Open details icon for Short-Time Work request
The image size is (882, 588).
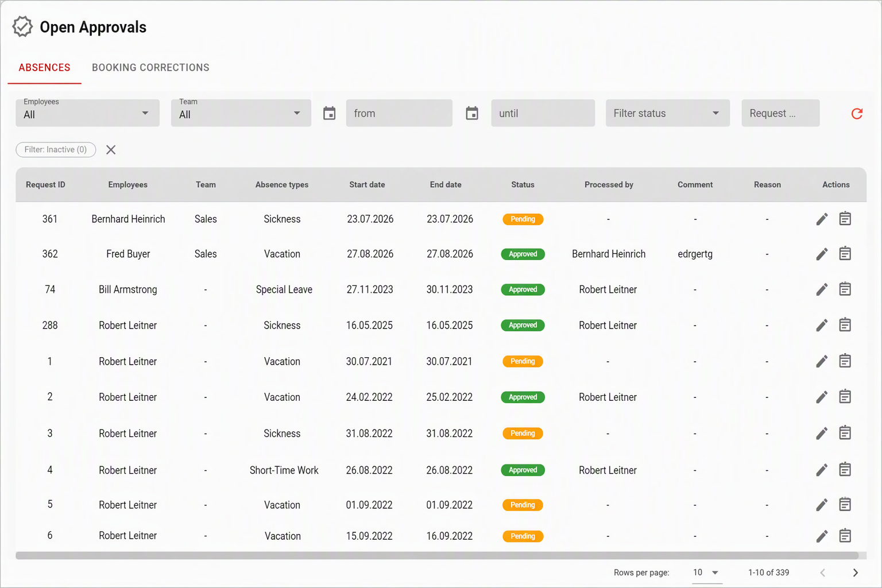pyautogui.click(x=845, y=470)
